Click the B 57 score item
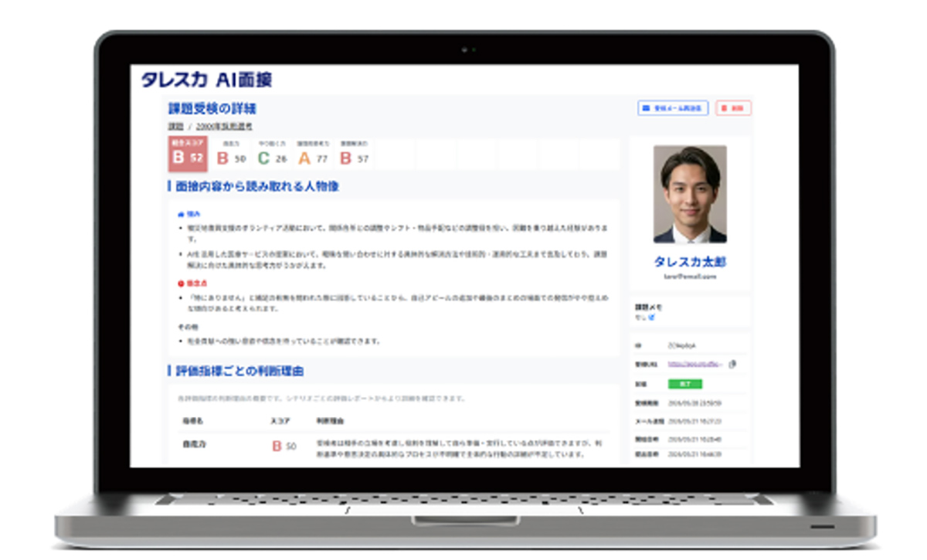Image resolution: width=927 pixels, height=560 pixels. coord(355,154)
